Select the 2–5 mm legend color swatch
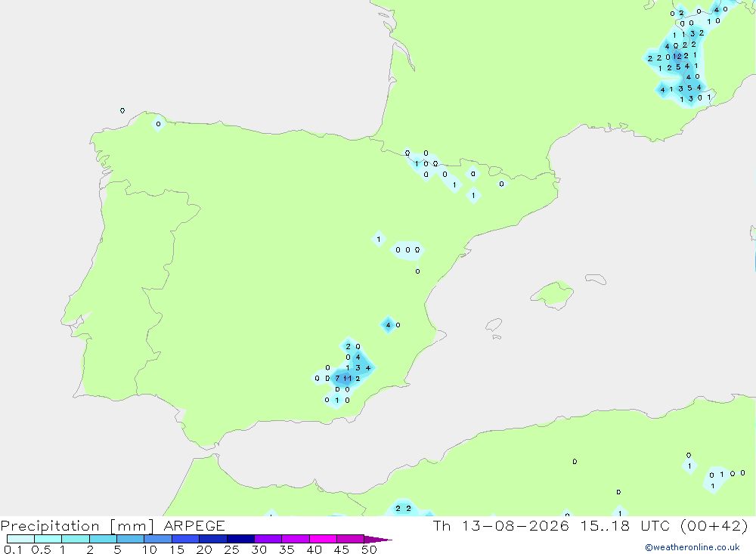The width and height of the screenshot is (756, 554). (x=103, y=539)
